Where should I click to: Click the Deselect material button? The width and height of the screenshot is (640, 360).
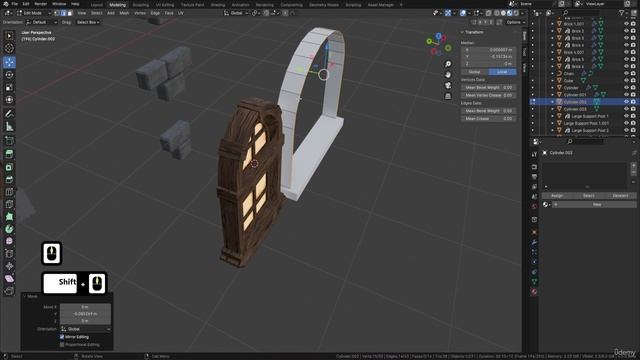tap(620, 196)
